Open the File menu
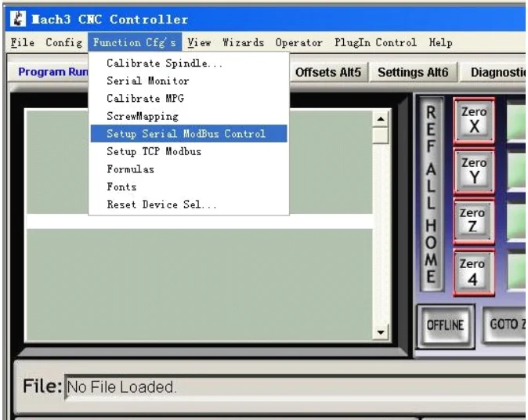The image size is (528, 420). coord(22,43)
